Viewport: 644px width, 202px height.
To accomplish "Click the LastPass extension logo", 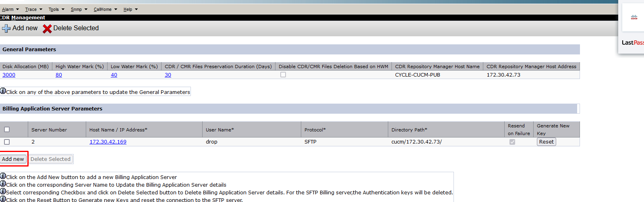I will coord(632,43).
